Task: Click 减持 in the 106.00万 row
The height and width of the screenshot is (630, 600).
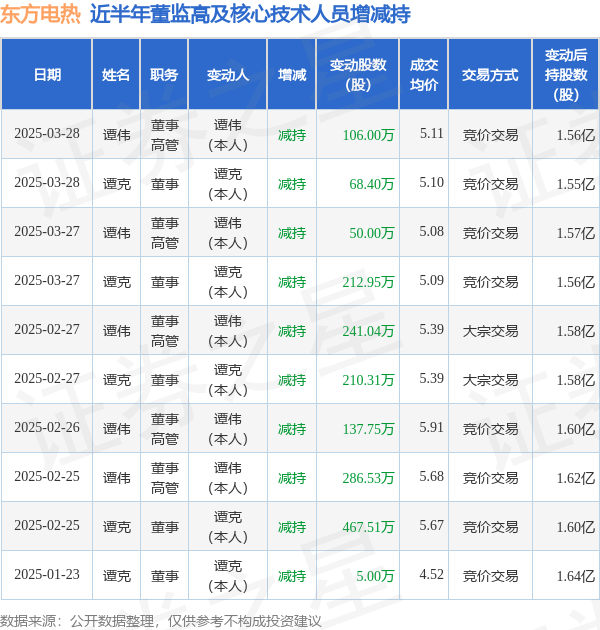Action: pos(292,135)
